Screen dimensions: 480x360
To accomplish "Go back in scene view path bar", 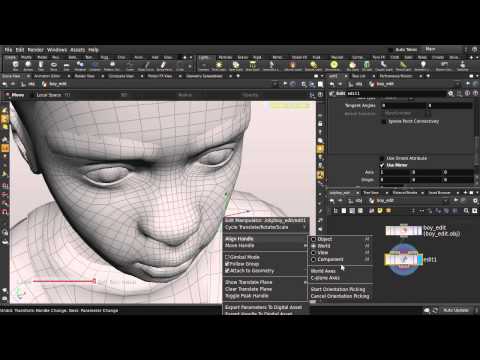I will [4, 84].
